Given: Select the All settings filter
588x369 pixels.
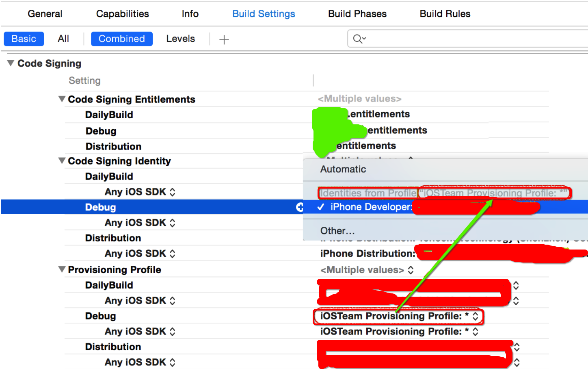Looking at the screenshot, I should click(x=63, y=39).
